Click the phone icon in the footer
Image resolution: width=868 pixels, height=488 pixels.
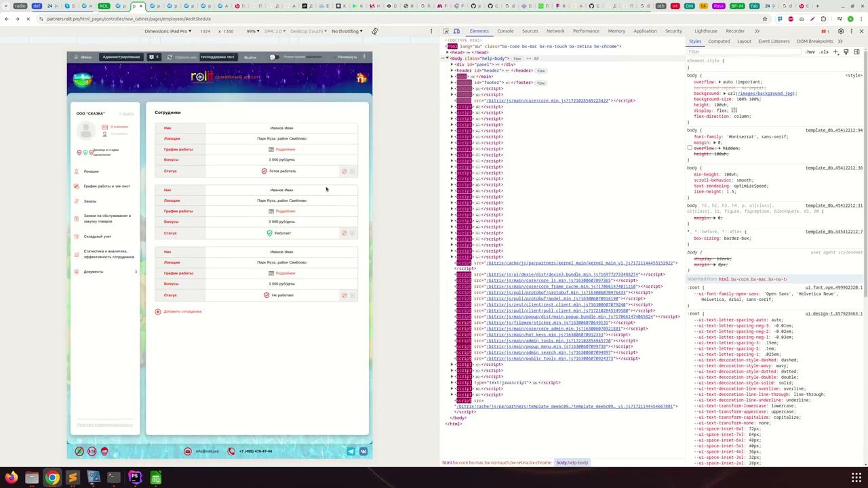231,451
